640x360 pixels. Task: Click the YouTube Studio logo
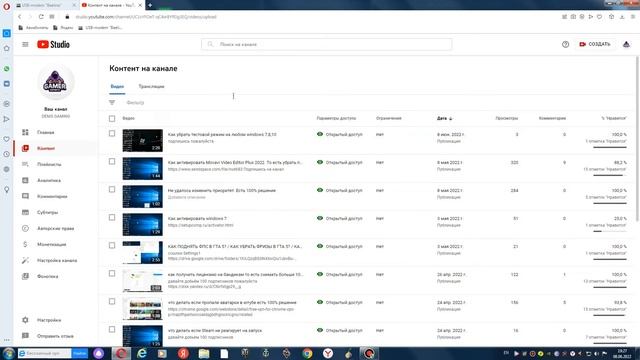(x=53, y=44)
